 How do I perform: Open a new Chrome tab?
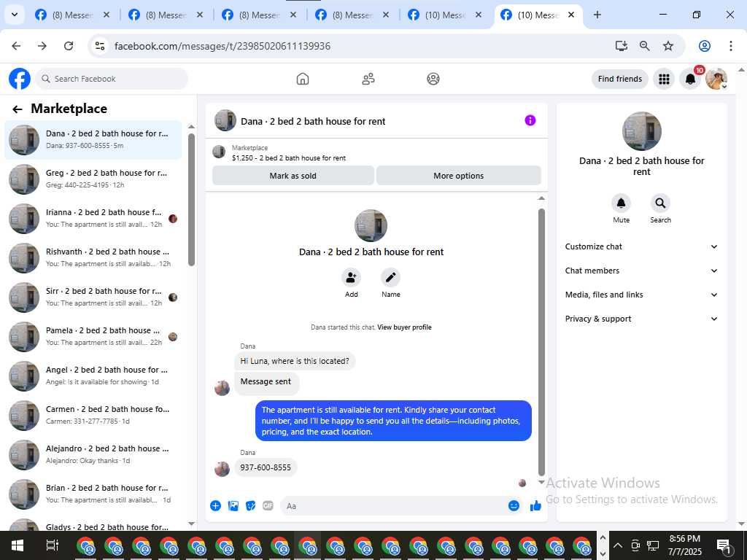pyautogui.click(x=597, y=15)
